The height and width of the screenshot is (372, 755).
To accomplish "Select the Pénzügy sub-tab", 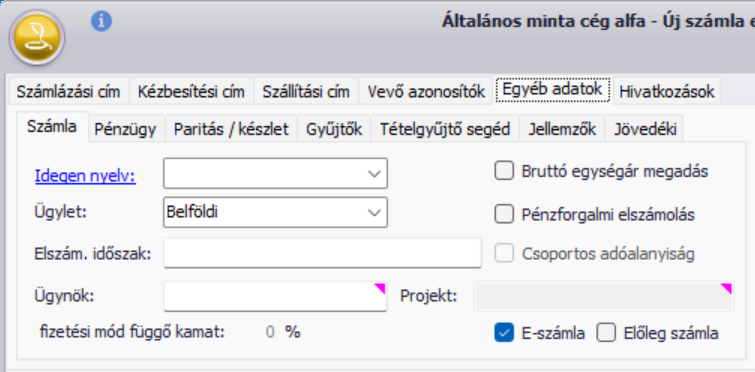I will 125,129.
